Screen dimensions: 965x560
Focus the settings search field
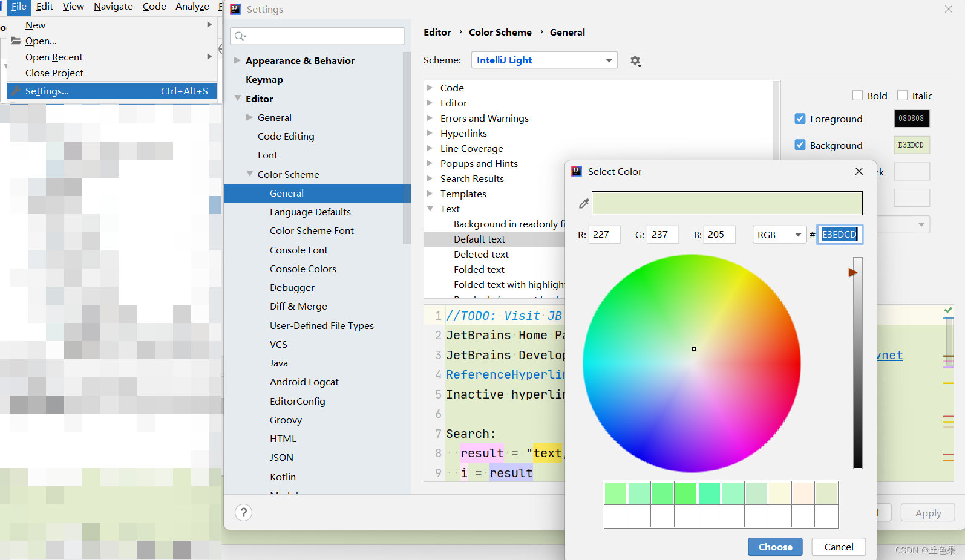point(317,36)
